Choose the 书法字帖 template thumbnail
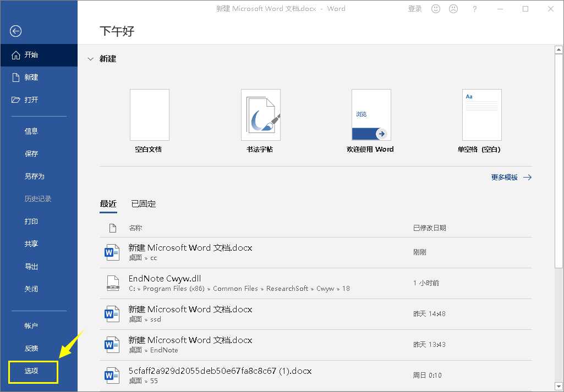Viewport: 564px width, 392px height. coord(261,115)
